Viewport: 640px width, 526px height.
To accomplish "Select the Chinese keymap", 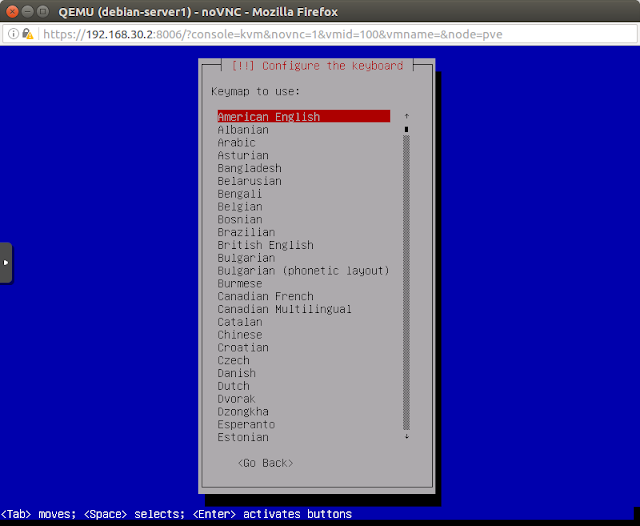I will 240,335.
